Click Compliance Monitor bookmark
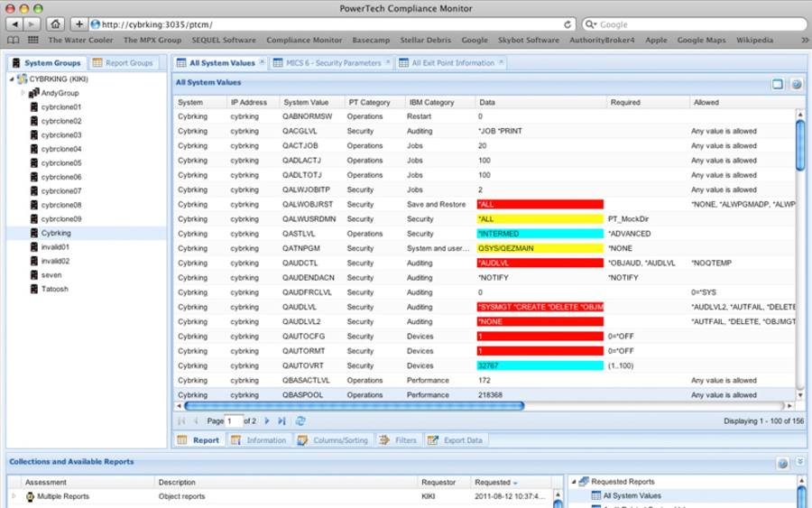812x508 pixels. tap(304, 40)
